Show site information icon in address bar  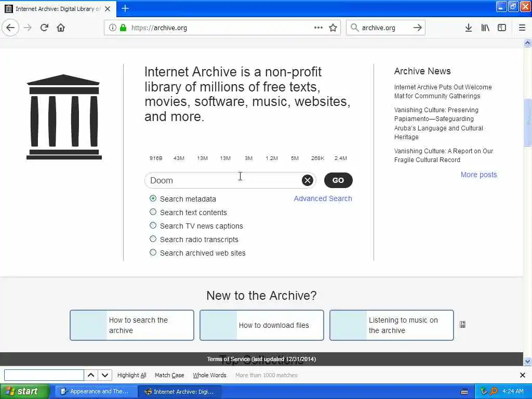click(x=112, y=28)
